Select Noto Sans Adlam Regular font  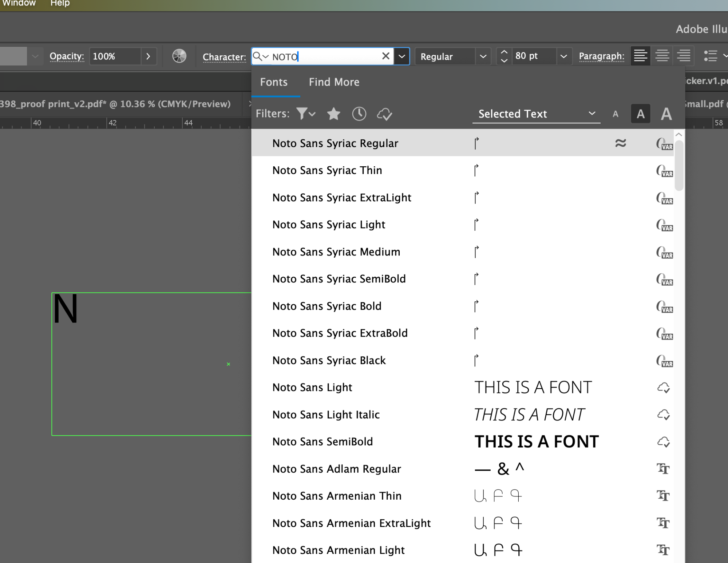coord(462,469)
